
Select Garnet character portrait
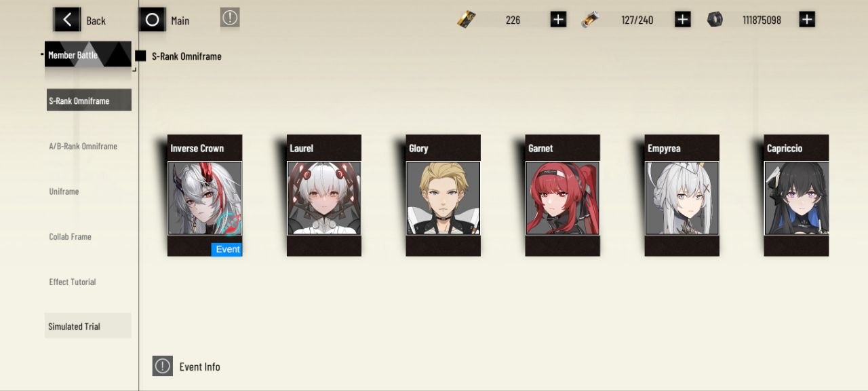pyautogui.click(x=563, y=198)
